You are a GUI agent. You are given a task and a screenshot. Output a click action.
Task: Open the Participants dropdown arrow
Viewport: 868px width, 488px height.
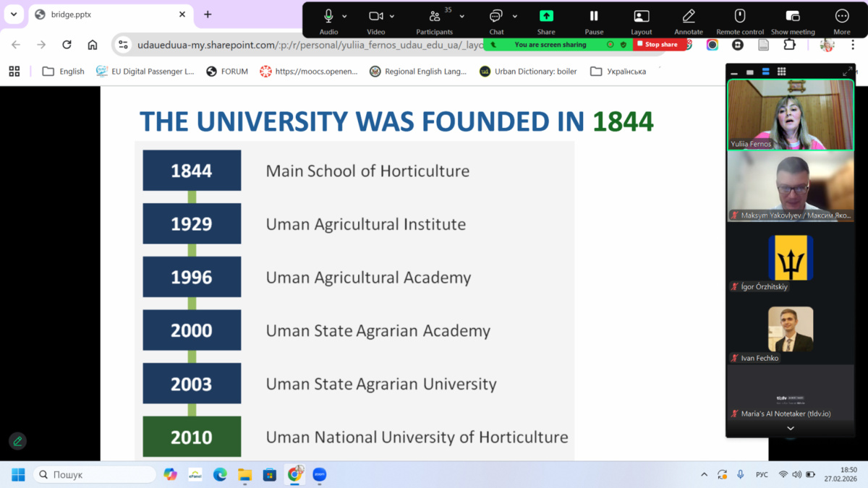coord(462,16)
